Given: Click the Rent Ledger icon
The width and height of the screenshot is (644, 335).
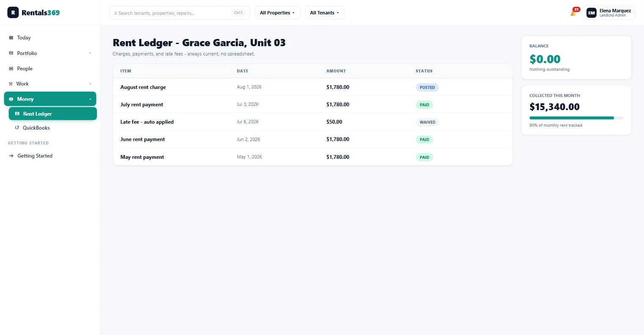Looking at the screenshot, I should (17, 114).
